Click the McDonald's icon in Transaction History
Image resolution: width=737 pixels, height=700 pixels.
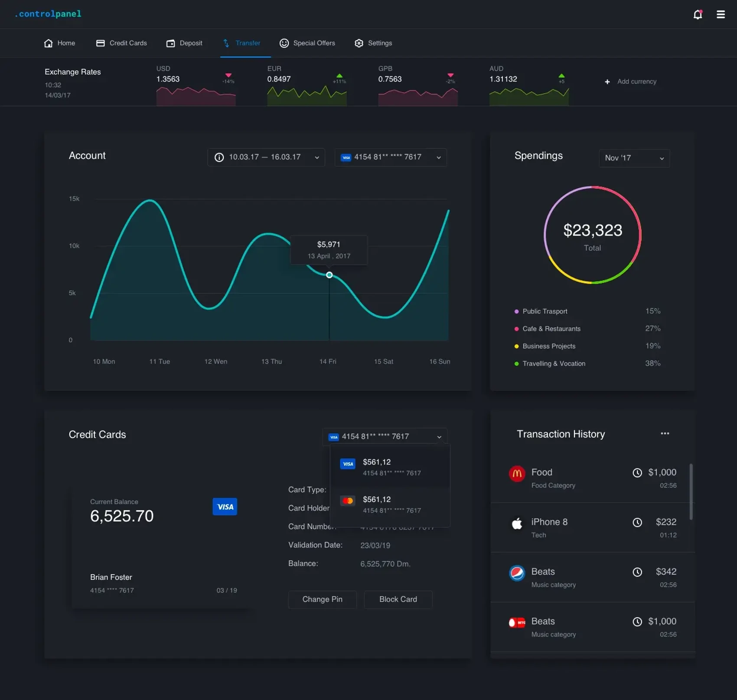pyautogui.click(x=517, y=473)
